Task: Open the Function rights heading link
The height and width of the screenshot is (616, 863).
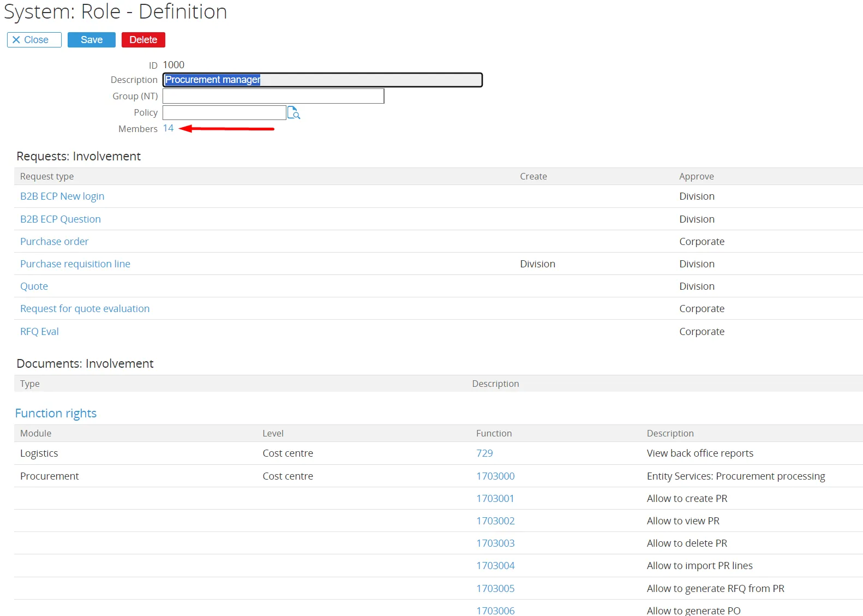Action: pos(56,414)
